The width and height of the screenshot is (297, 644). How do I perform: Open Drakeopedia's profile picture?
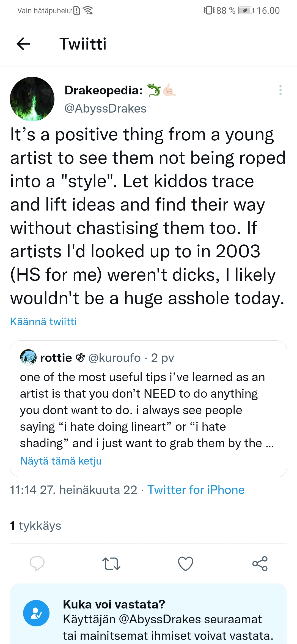point(32,99)
